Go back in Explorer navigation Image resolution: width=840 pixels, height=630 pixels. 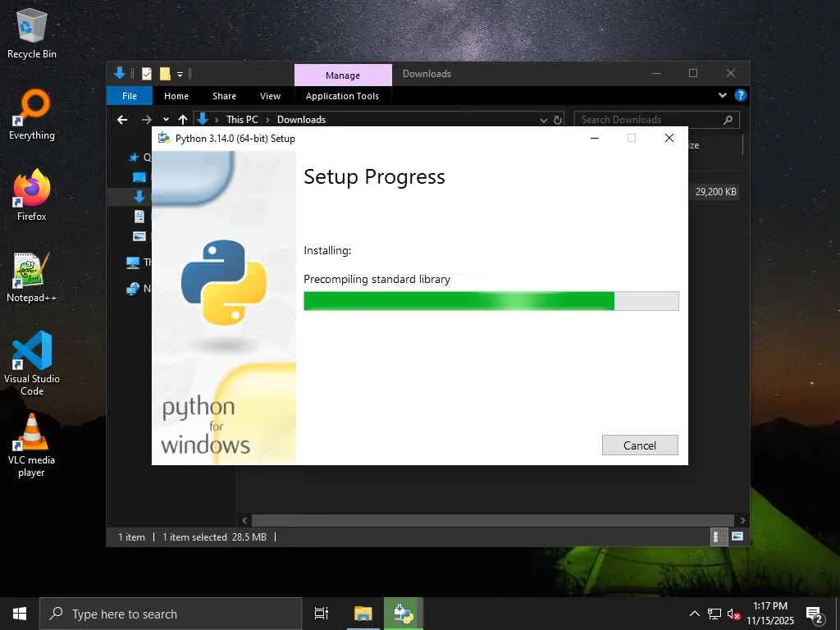click(122, 120)
